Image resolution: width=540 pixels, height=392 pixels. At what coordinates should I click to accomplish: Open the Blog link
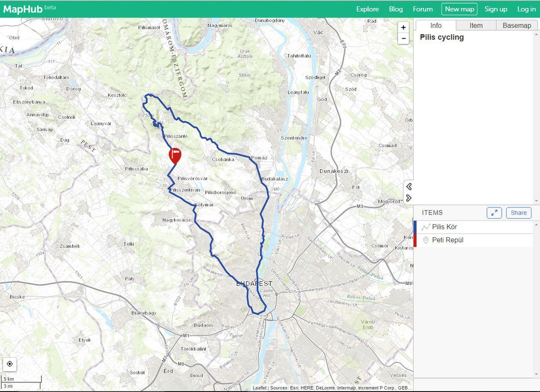[x=396, y=9]
